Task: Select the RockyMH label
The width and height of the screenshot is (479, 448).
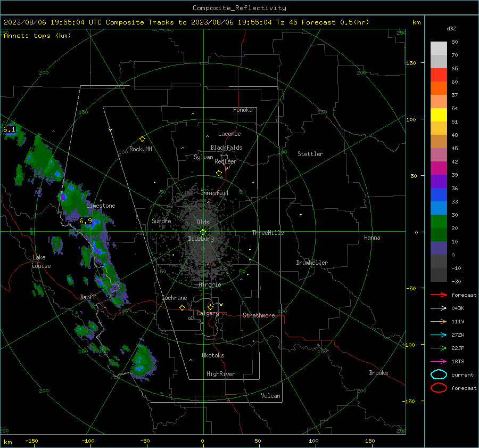Action: [141, 149]
